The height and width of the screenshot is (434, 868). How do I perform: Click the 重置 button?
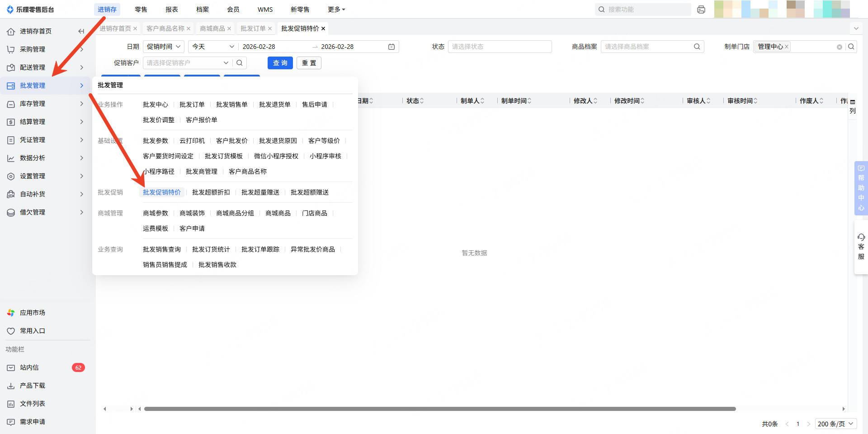(x=309, y=63)
